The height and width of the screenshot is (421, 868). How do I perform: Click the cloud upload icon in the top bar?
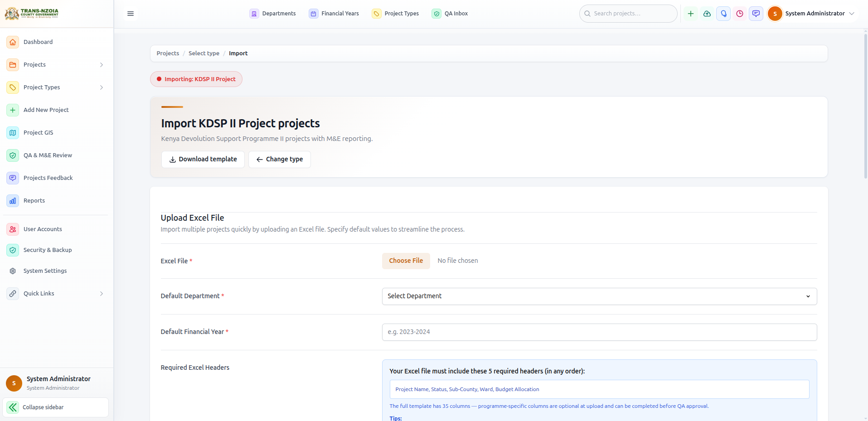tap(707, 14)
